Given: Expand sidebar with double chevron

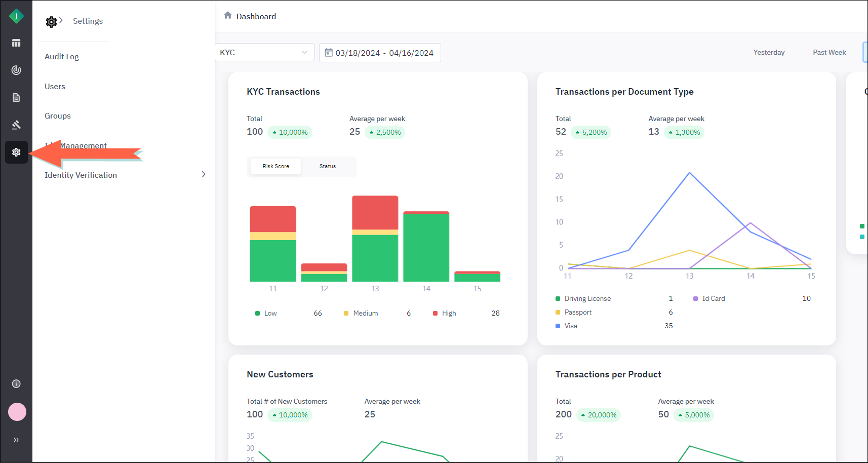Looking at the screenshot, I should point(16,440).
